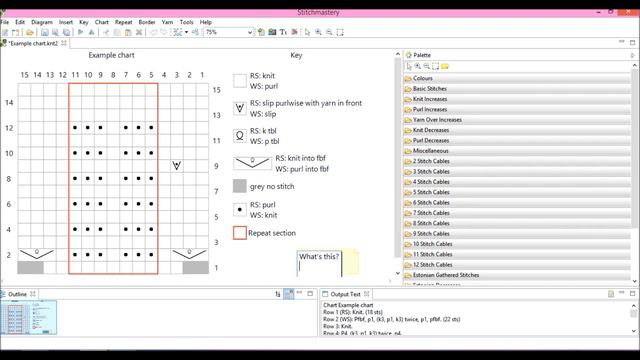Click Zoom Out icon in Palette toolbar
Screen dimensions: 640x360
[427, 66]
